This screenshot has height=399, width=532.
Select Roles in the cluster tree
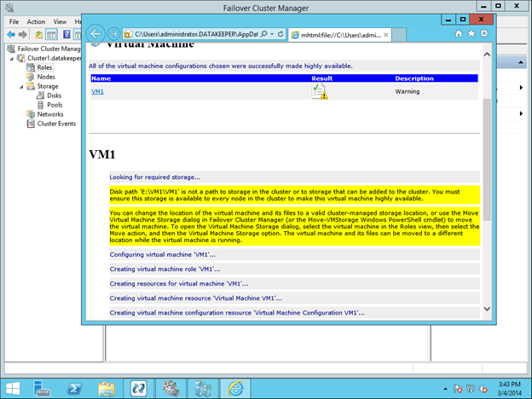click(x=43, y=67)
